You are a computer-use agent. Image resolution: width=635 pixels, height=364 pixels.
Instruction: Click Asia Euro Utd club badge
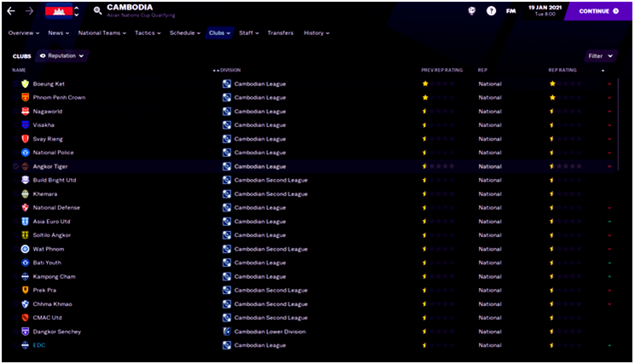(25, 222)
